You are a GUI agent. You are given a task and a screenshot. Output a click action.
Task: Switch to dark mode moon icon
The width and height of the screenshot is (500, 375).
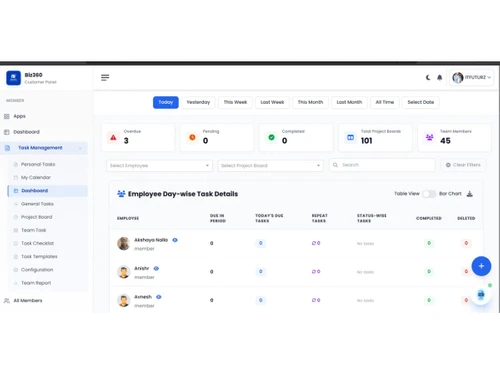click(x=428, y=78)
